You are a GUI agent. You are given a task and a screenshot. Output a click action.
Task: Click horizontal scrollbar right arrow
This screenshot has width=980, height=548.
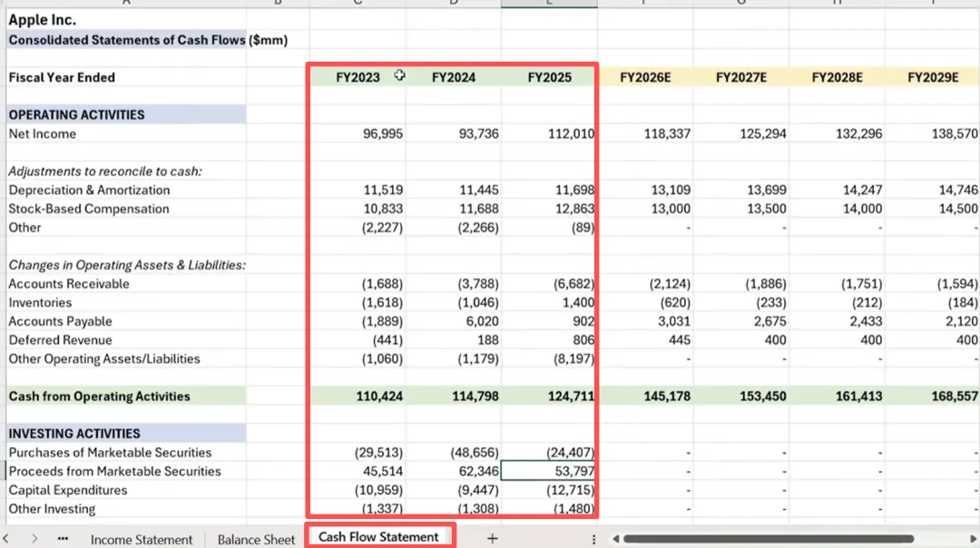point(973,539)
